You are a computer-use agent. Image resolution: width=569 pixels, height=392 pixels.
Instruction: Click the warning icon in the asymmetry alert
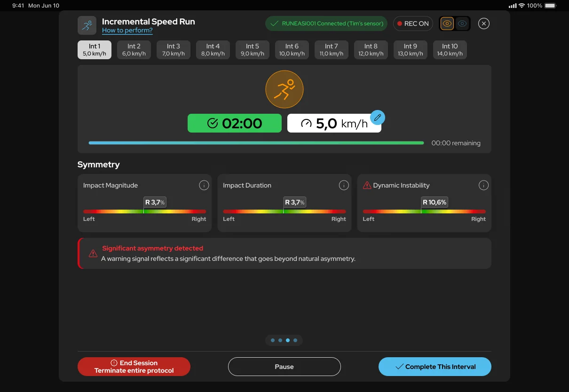click(x=93, y=253)
